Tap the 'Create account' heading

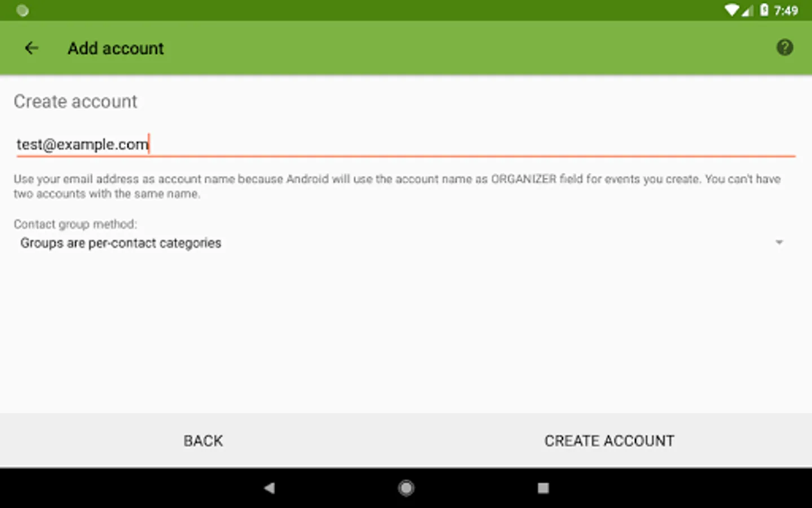click(76, 102)
